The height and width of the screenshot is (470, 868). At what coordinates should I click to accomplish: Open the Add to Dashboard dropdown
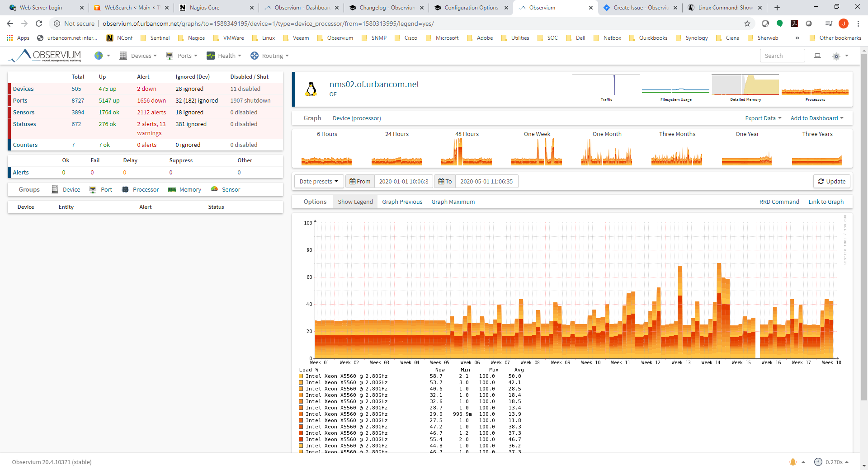coord(817,118)
